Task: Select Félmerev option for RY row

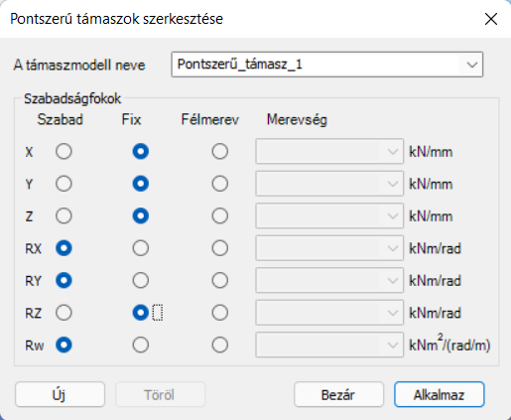Action: [220, 280]
